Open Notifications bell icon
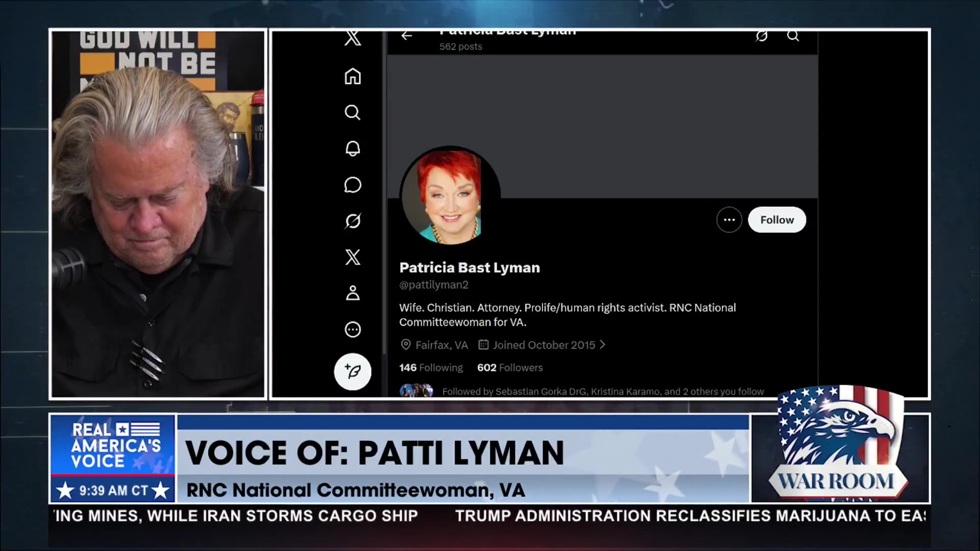Image resolution: width=980 pixels, height=551 pixels. tap(353, 148)
